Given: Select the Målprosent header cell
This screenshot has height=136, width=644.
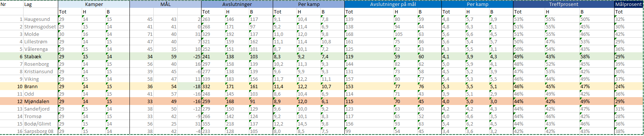Looking at the screenshot, I should pyautogui.click(x=629, y=4).
